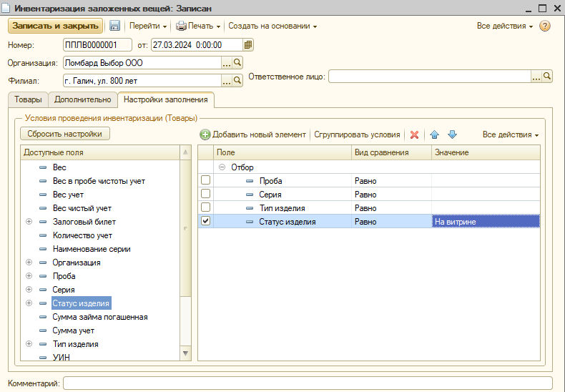
Task: Click field icon next to Количество учет
Action: click(x=43, y=235)
